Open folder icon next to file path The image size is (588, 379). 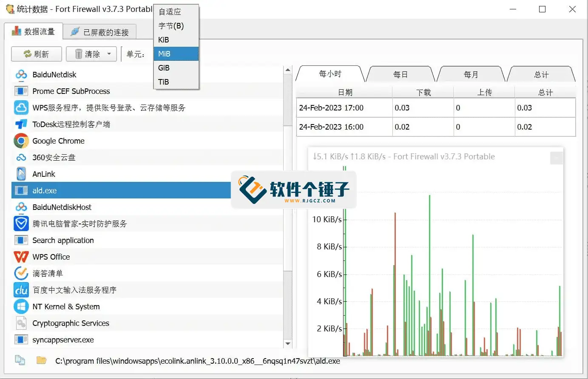(x=41, y=360)
